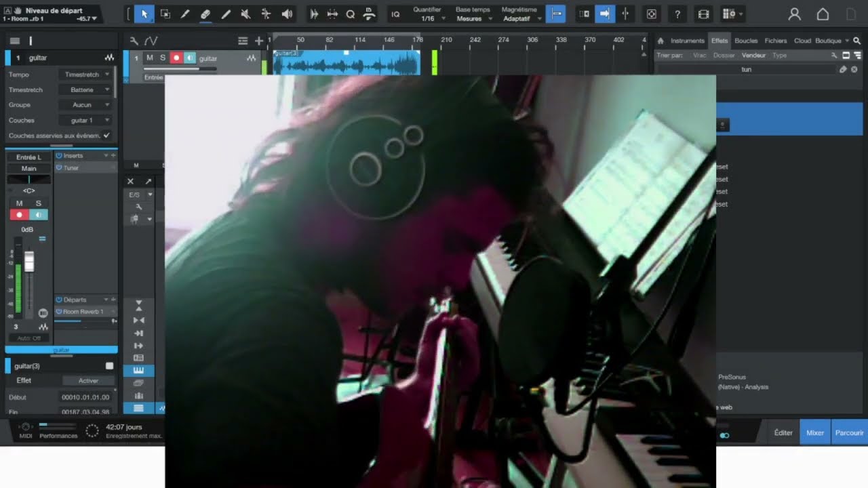Open the track list icon
Image resolution: width=868 pixels, height=488 pixels.
tap(243, 41)
